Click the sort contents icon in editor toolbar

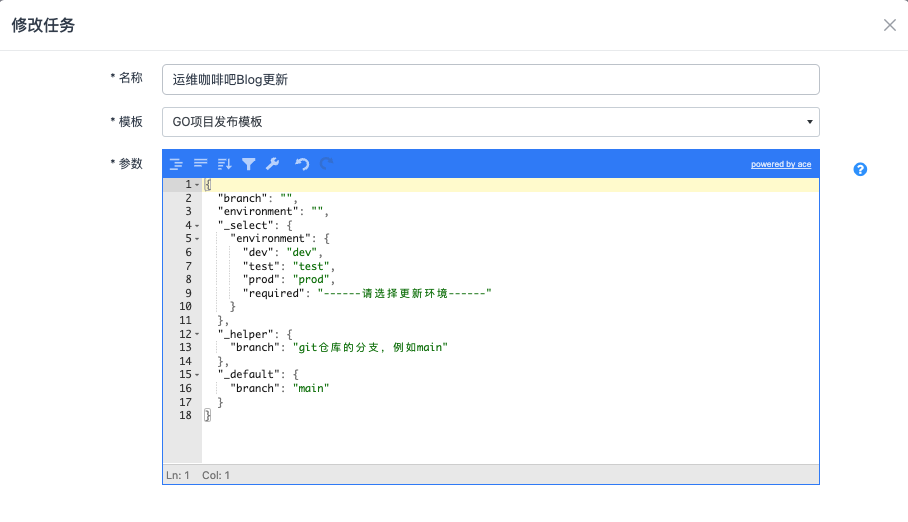pyautogui.click(x=224, y=164)
